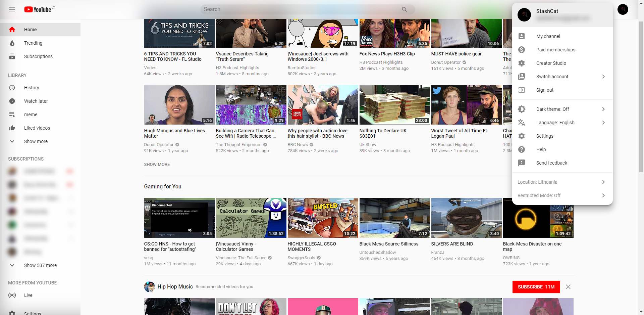Click the My channel person icon
This screenshot has height=315, width=644.
point(522,36)
